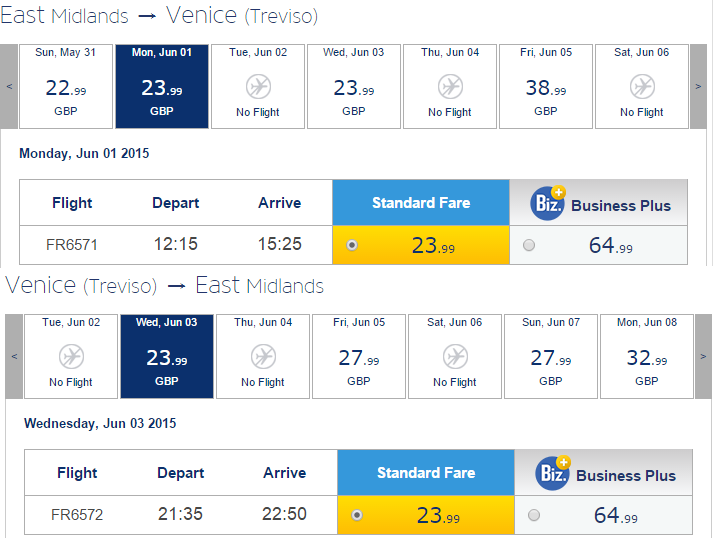Click the no-flight plane icon for Tue, Jun 02 outbound
This screenshot has width=715, height=540.
[x=258, y=87]
